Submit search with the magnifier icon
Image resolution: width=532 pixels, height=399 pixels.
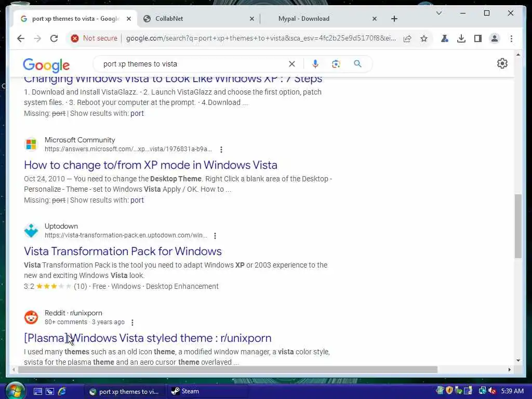(x=357, y=64)
